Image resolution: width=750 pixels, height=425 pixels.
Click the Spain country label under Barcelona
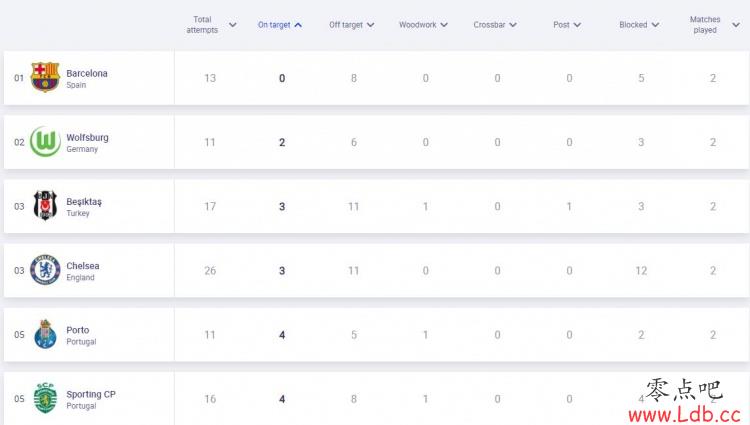76,85
